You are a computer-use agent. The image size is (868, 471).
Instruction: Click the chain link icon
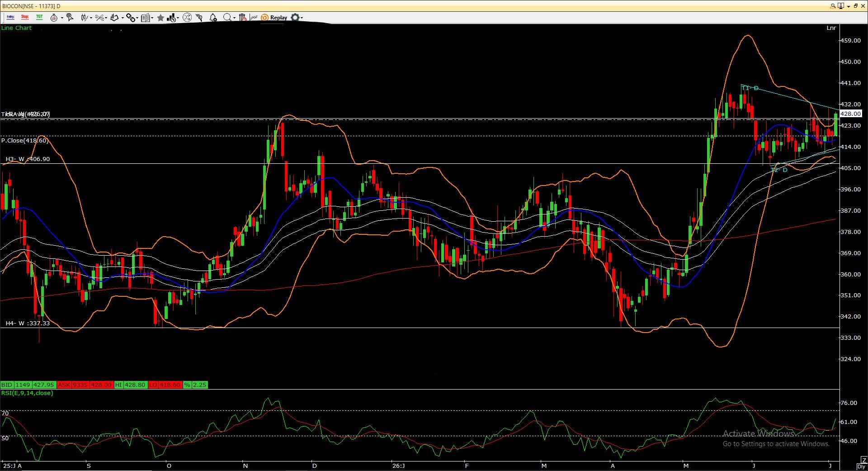pyautogui.click(x=131, y=18)
